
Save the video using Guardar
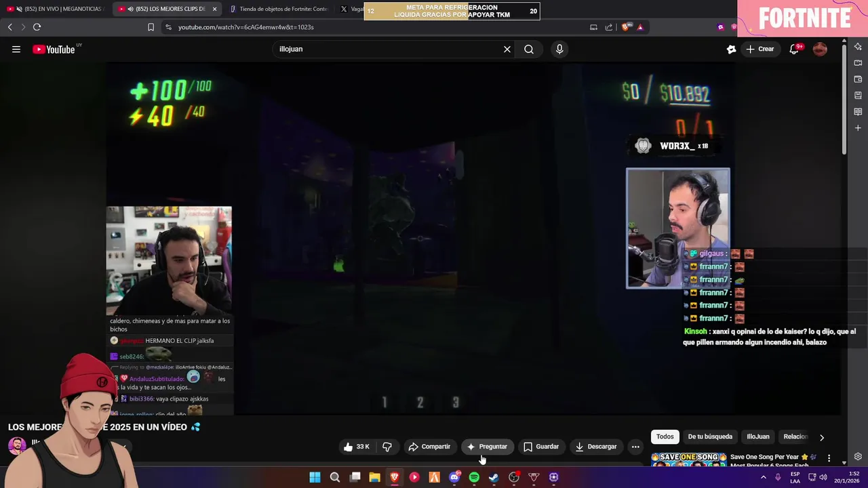point(541,447)
